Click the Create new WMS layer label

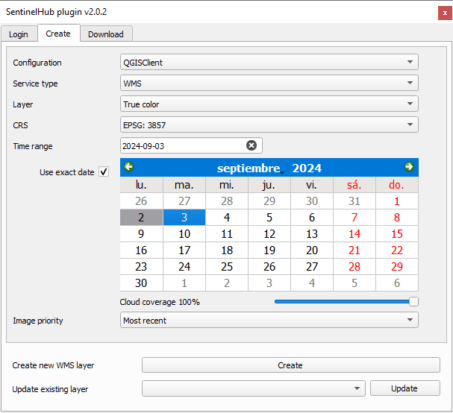pyautogui.click(x=53, y=365)
